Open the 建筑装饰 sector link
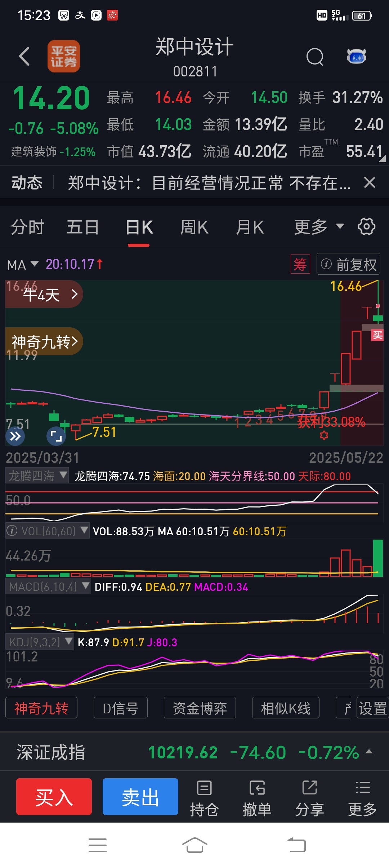389x868 pixels. pyautogui.click(x=53, y=151)
